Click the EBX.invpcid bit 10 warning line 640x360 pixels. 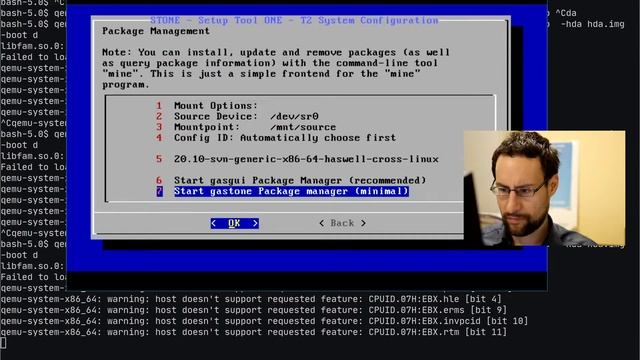pyautogui.click(x=264, y=321)
